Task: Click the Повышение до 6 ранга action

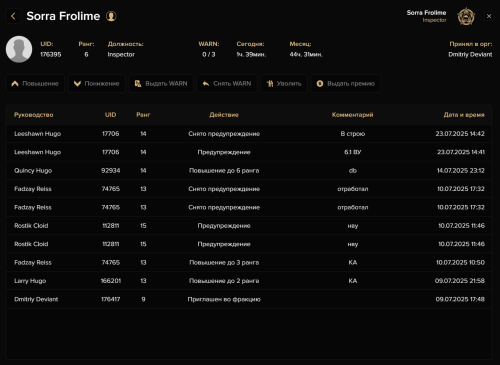Action: [x=224, y=170]
